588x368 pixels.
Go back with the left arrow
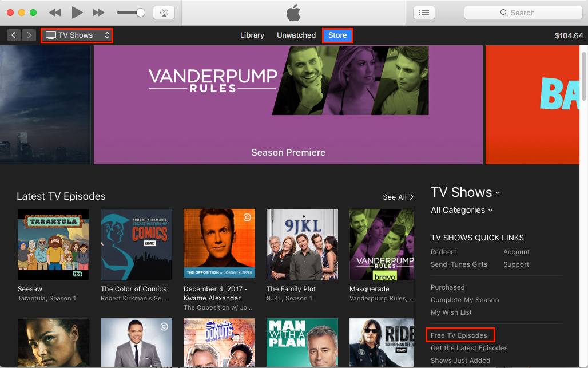(x=14, y=35)
